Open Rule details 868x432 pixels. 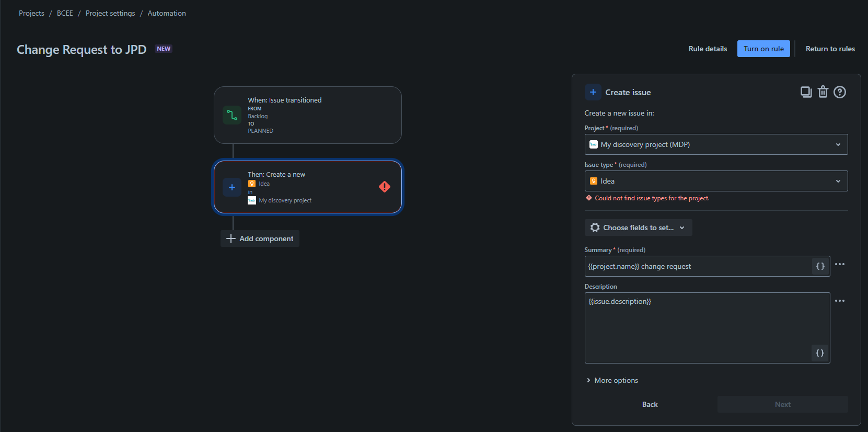[x=708, y=49]
